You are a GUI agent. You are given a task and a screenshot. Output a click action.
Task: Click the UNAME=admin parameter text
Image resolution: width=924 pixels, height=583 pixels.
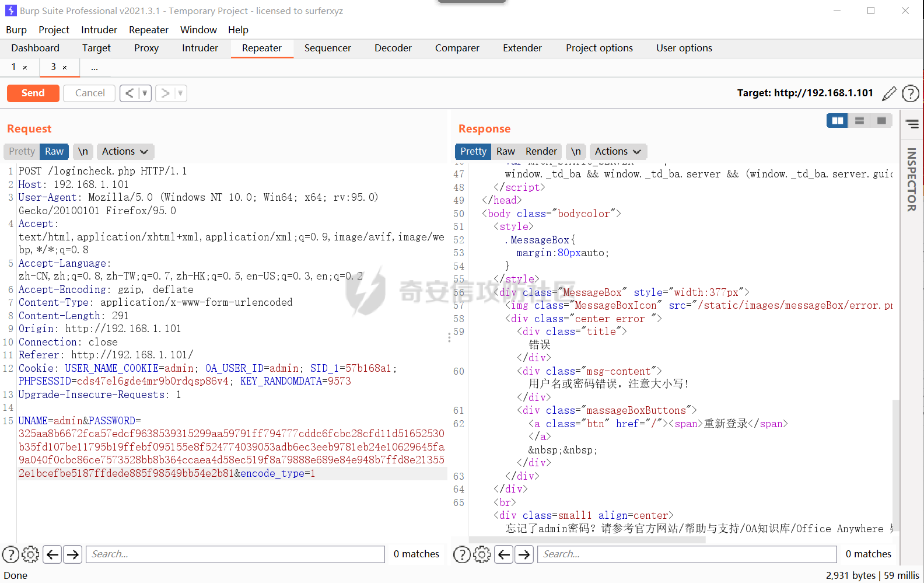tap(50, 421)
